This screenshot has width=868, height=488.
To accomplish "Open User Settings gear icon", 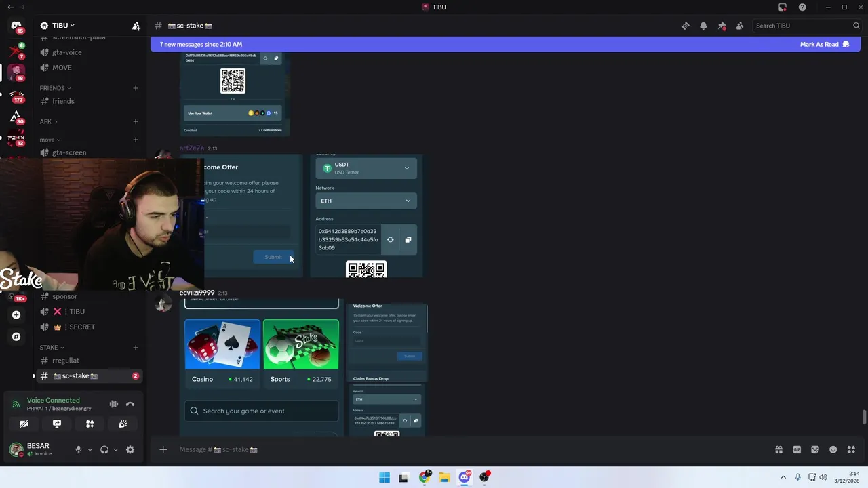I will pyautogui.click(x=130, y=449).
